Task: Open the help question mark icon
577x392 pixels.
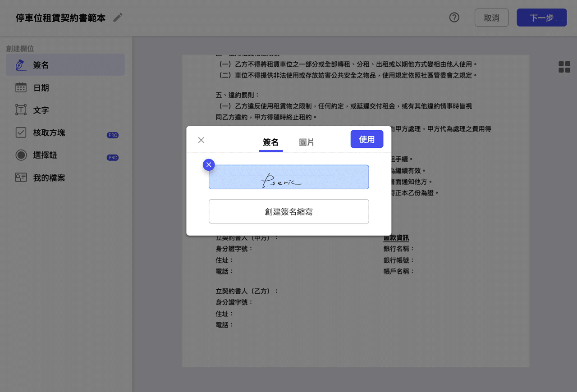Action: [x=454, y=18]
